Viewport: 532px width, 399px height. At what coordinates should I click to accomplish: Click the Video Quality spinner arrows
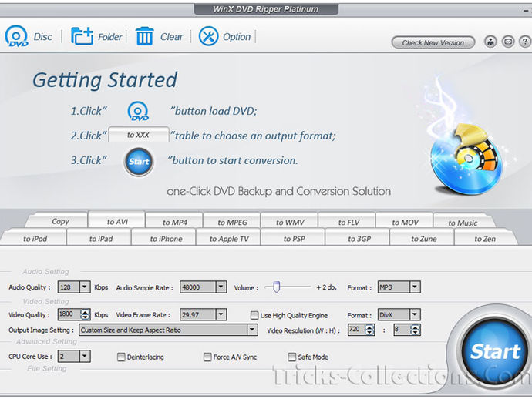[85, 314]
